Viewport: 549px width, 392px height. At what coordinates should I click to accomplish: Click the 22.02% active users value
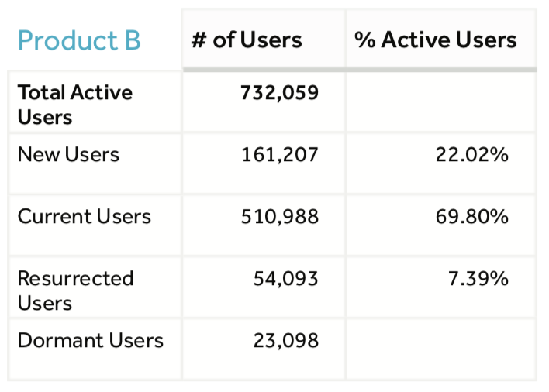tap(472, 155)
